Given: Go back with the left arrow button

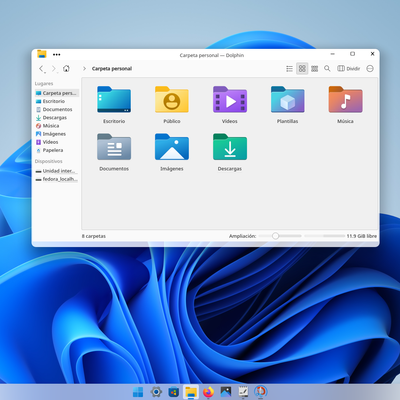Looking at the screenshot, I should (41, 69).
